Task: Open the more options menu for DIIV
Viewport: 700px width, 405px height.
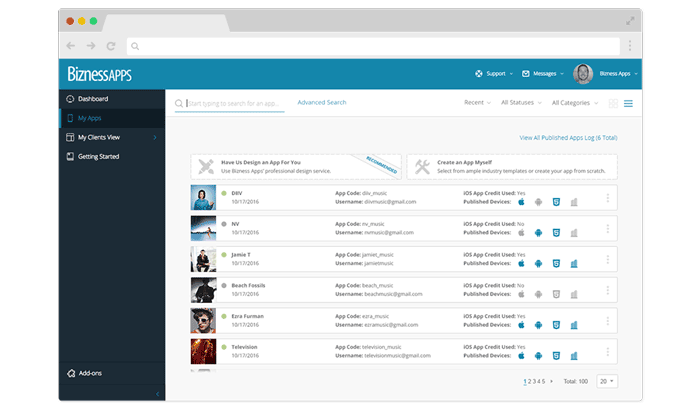Action: pyautogui.click(x=608, y=198)
